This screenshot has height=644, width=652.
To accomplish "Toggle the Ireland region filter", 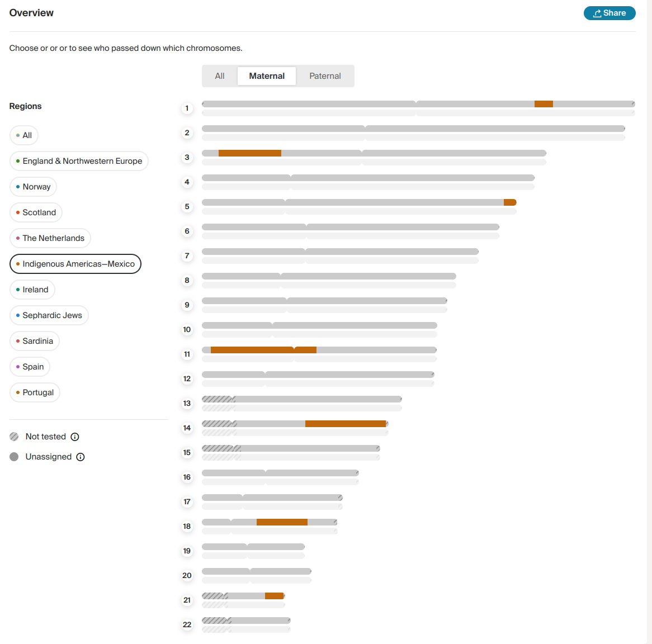I will tap(32, 290).
